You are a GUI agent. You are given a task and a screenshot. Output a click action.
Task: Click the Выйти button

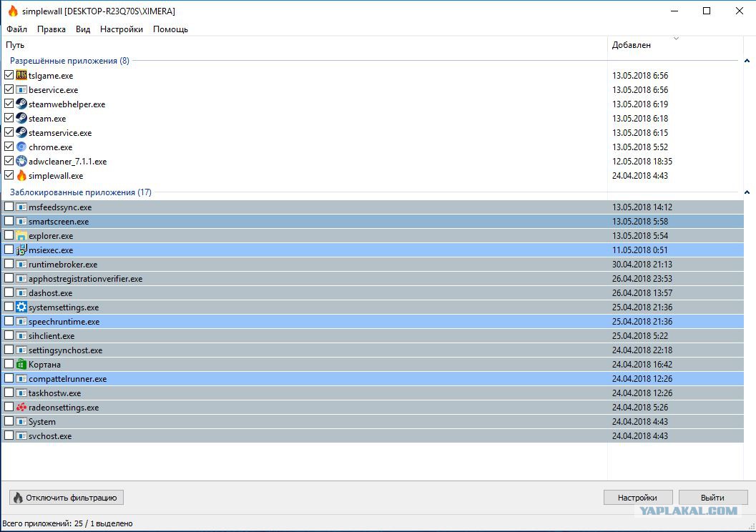[713, 497]
